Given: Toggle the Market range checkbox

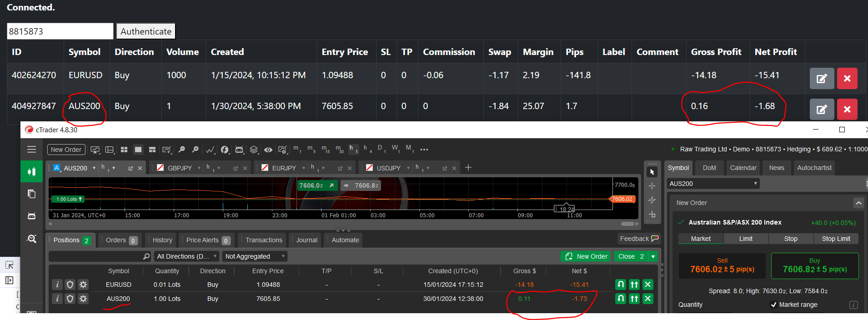Looking at the screenshot, I should pos(773,305).
